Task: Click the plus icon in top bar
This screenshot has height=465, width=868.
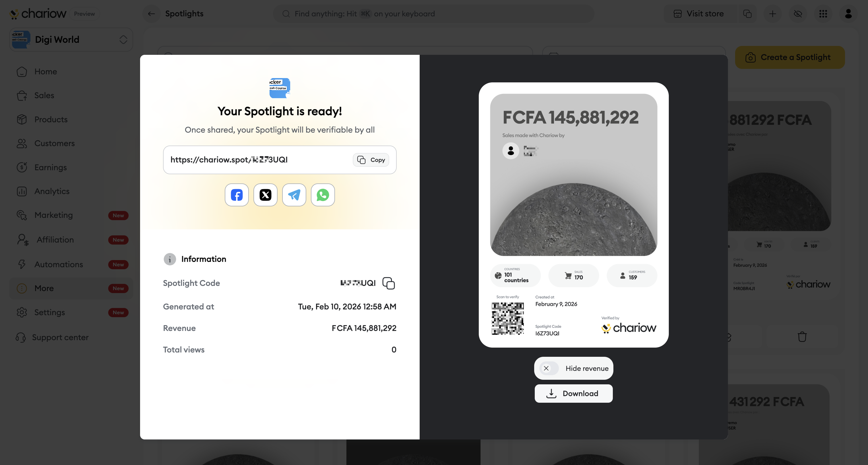Action: coord(773,14)
